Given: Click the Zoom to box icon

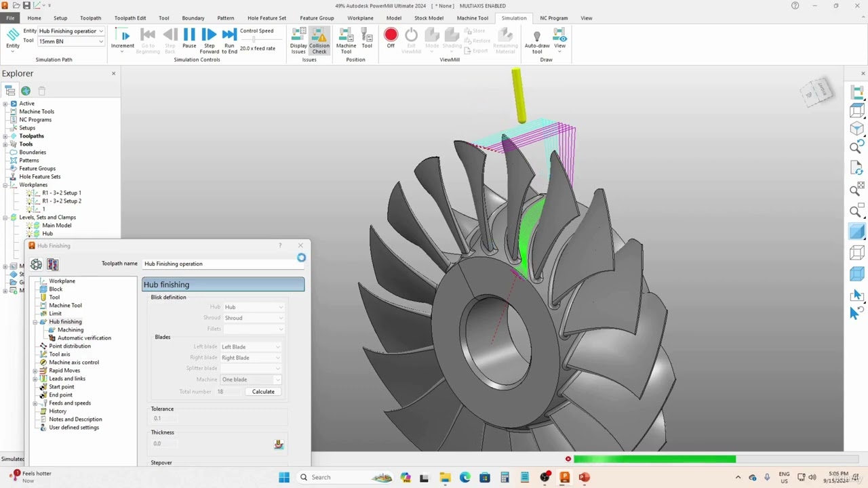Looking at the screenshot, I should click(857, 211).
